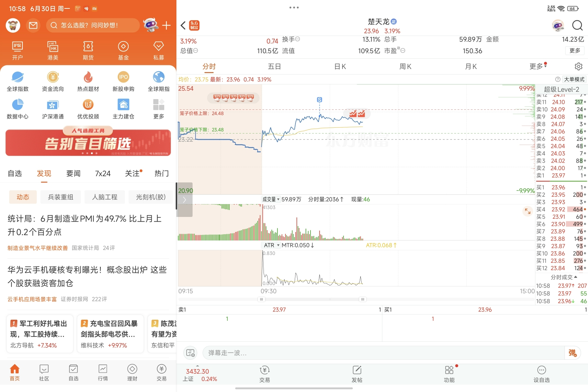Select 动态 topic chip
The image size is (588, 392).
pos(23,197)
